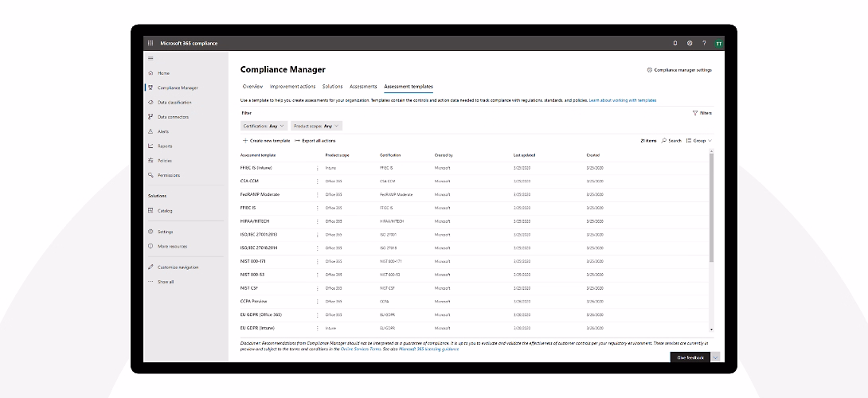Click the Microsoft 365 compliance title
The image size is (868, 398).
point(189,43)
